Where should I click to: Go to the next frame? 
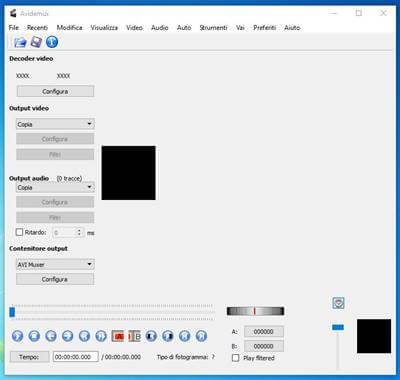pyautogui.click(x=68, y=336)
